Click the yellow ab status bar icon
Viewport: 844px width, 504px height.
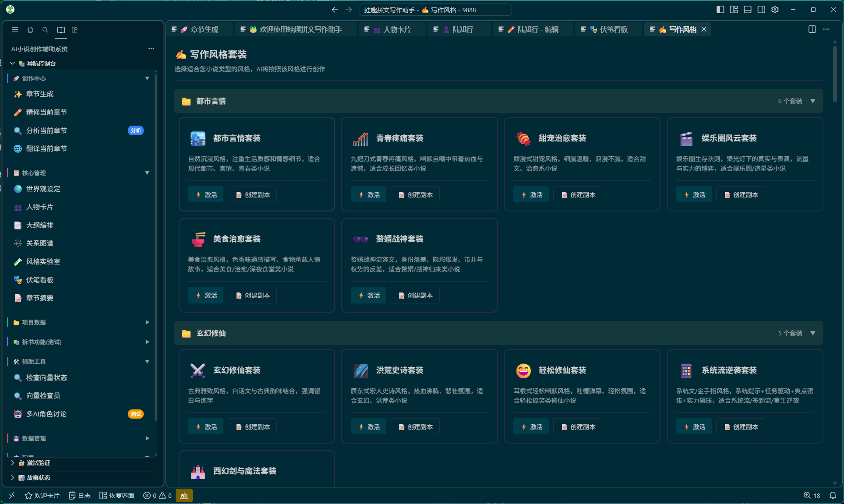click(x=184, y=496)
